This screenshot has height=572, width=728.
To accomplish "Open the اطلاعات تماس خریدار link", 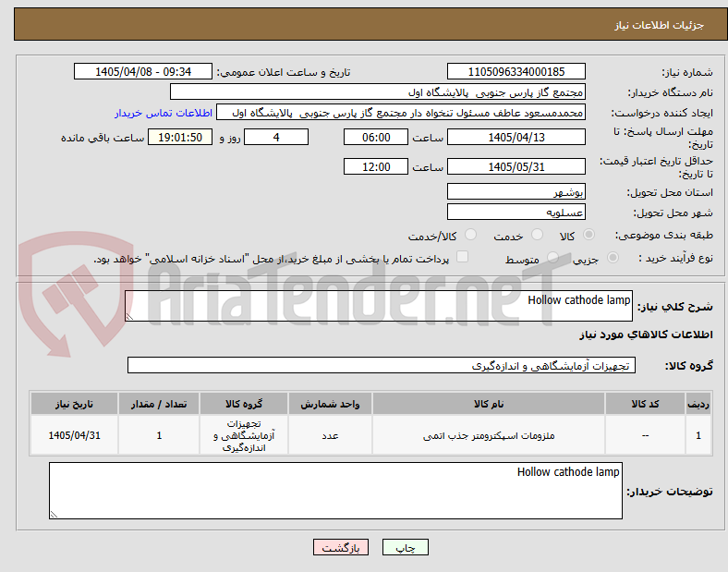I will click(x=164, y=113).
